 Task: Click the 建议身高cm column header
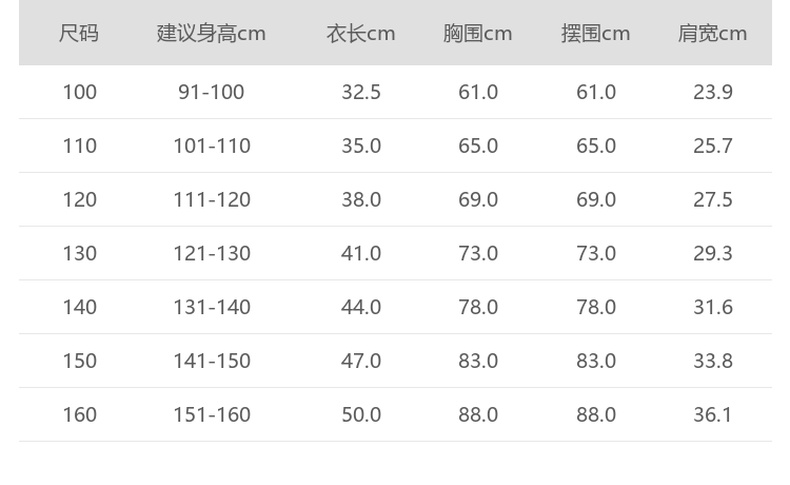click(211, 33)
